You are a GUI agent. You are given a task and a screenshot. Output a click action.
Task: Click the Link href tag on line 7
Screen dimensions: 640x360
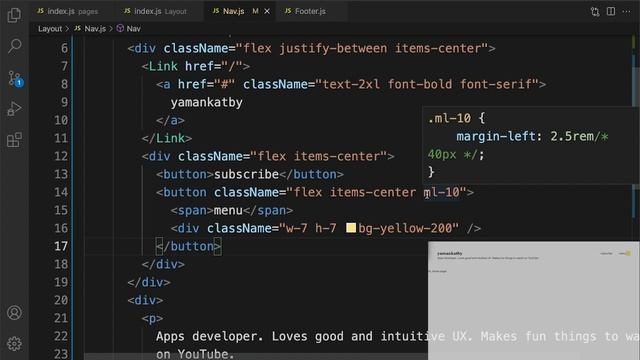tap(196, 66)
